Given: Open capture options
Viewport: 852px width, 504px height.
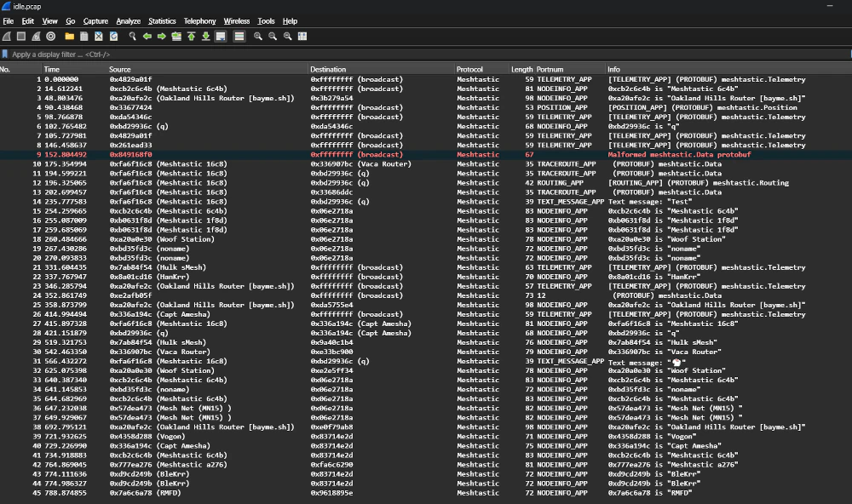Looking at the screenshot, I should (x=50, y=37).
